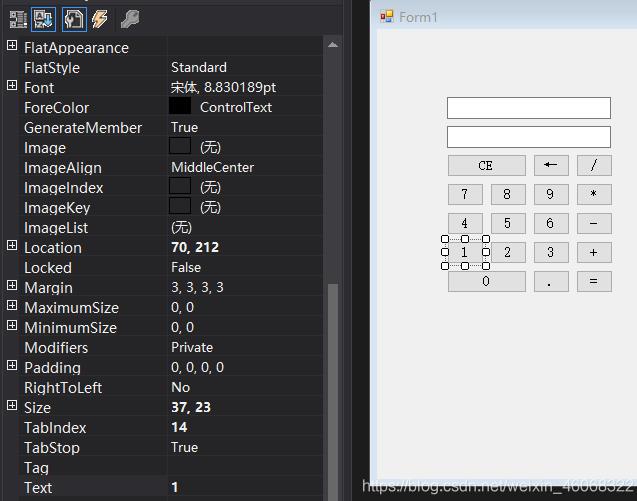This screenshot has width=637, height=501.
Task: Open the Property Pages wrench icon
Action: [130, 19]
